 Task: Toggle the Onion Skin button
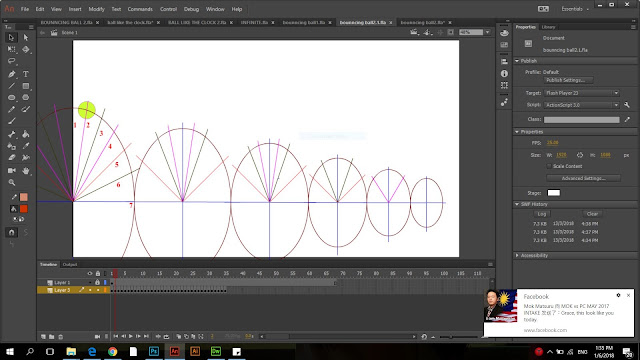pyautogui.click(x=179, y=336)
